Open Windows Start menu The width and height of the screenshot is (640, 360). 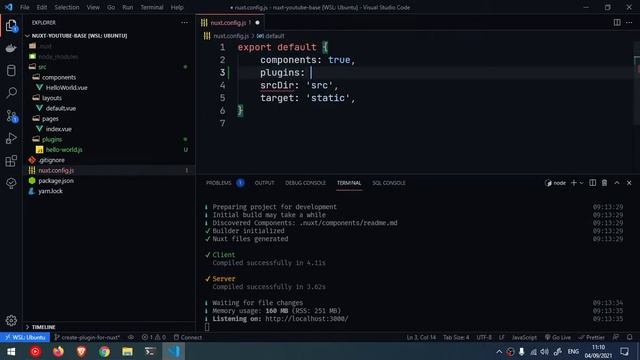(x=11, y=351)
